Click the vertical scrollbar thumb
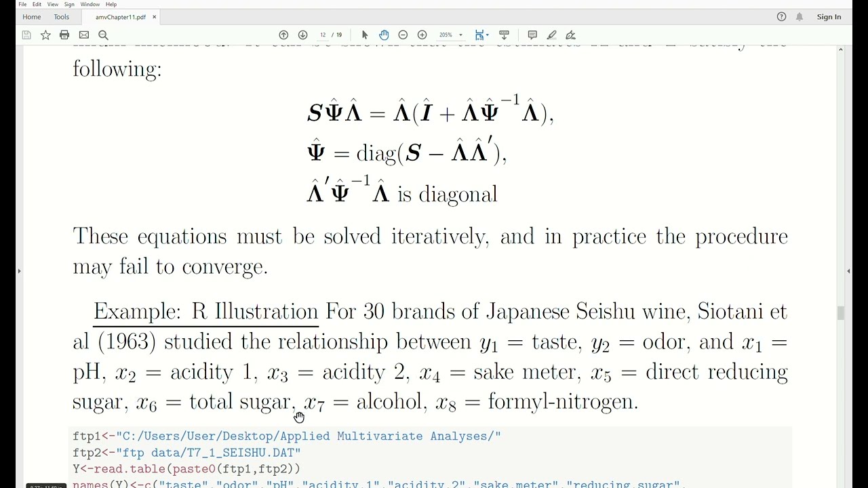This screenshot has width=868, height=488. tap(840, 312)
